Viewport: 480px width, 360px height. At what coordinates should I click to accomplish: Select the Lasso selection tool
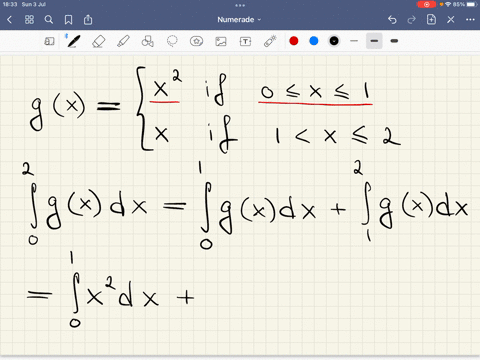[x=172, y=41]
